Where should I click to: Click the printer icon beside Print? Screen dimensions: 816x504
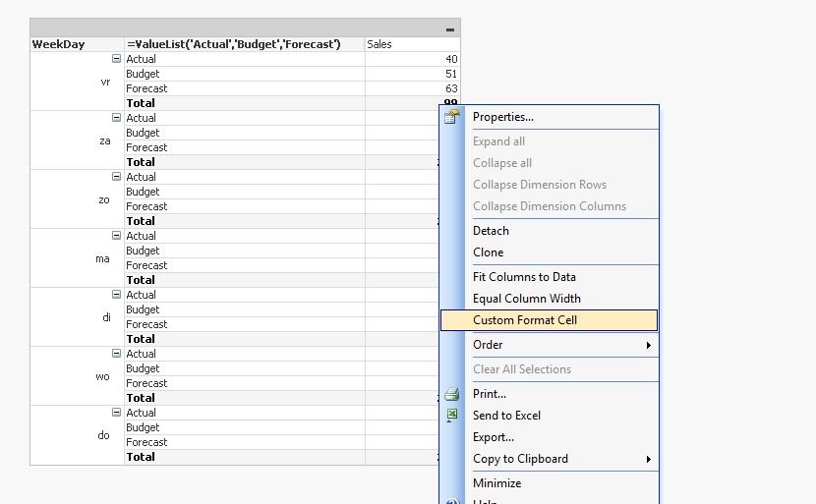click(x=452, y=394)
